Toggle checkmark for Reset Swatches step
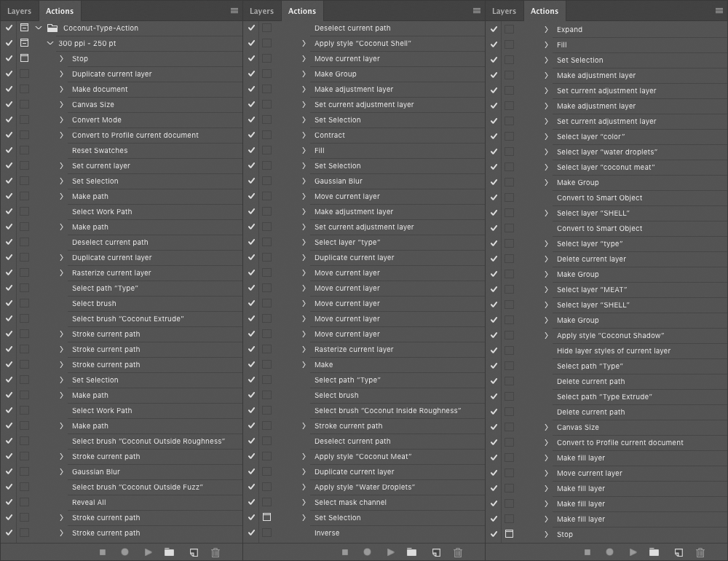728x561 pixels. pos(9,150)
